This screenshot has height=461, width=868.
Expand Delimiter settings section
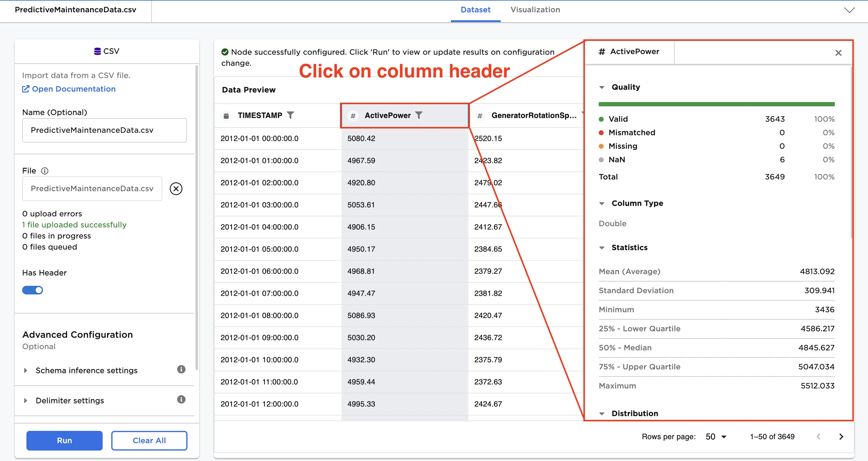(26, 401)
